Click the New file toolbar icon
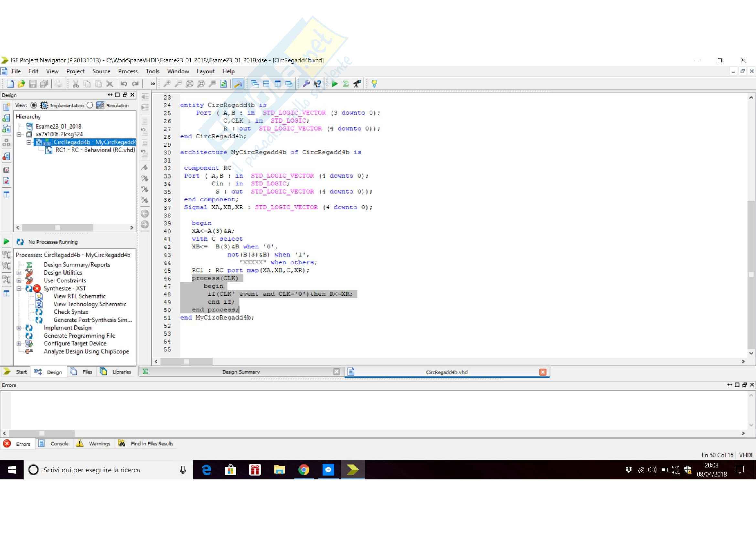Image resolution: width=756 pixels, height=534 pixels. click(x=10, y=84)
